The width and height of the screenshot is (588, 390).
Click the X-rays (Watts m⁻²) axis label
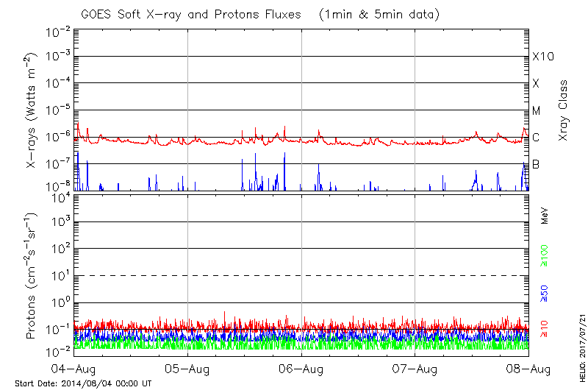[x=33, y=110]
